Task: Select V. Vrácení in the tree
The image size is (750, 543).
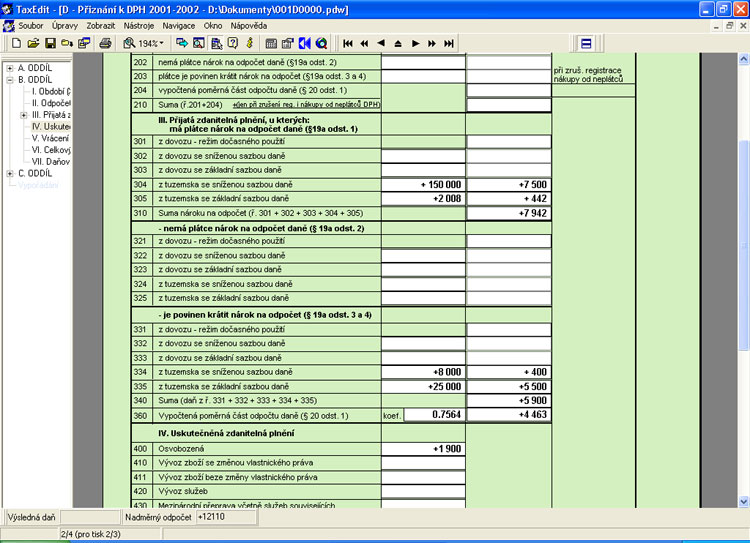Action: pos(50,138)
